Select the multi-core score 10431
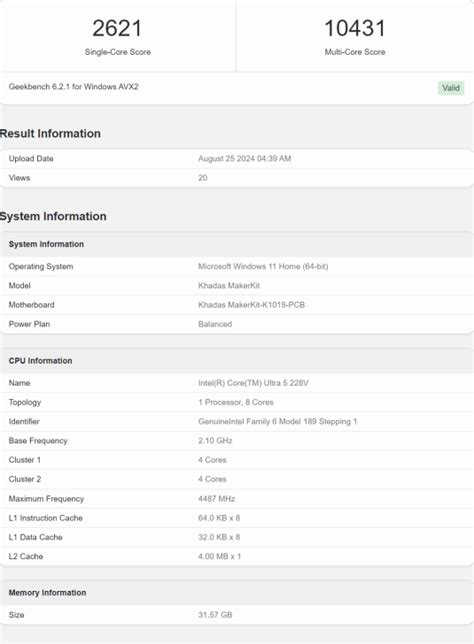The width and height of the screenshot is (474, 644). (355, 28)
